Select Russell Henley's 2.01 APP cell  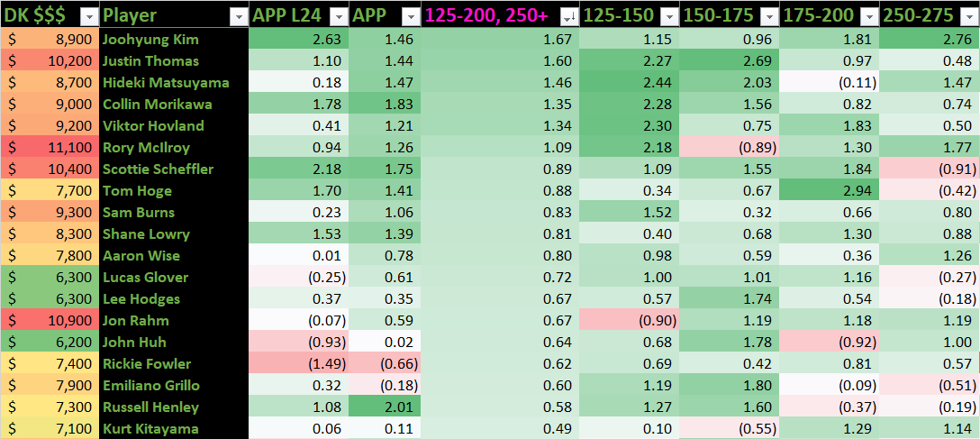385,407
